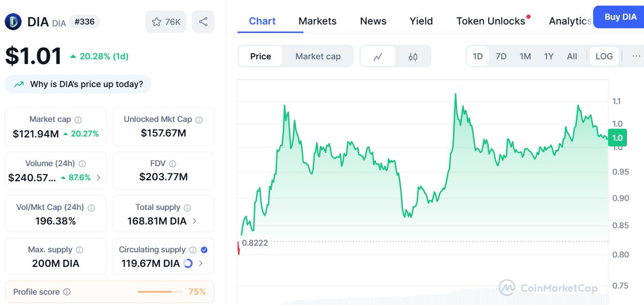Click the 1.1 price axis label
The width and height of the screenshot is (644, 305).
click(617, 101)
